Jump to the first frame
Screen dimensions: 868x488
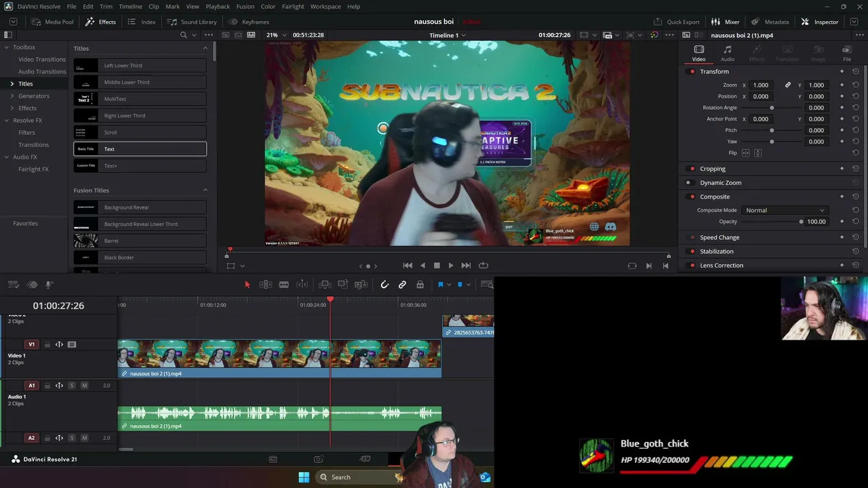coord(408,266)
